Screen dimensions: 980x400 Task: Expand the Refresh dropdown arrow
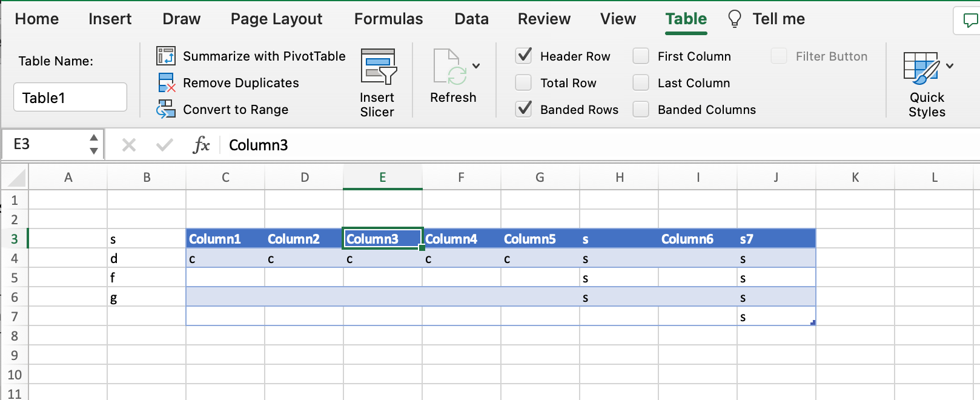[476, 66]
